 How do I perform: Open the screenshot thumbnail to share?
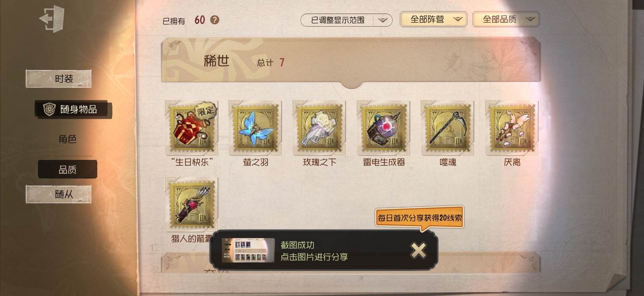(248, 250)
